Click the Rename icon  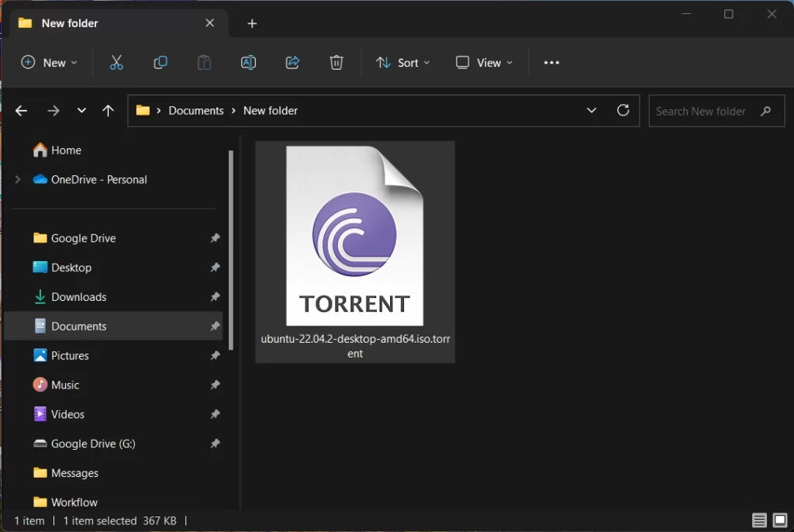(248, 62)
